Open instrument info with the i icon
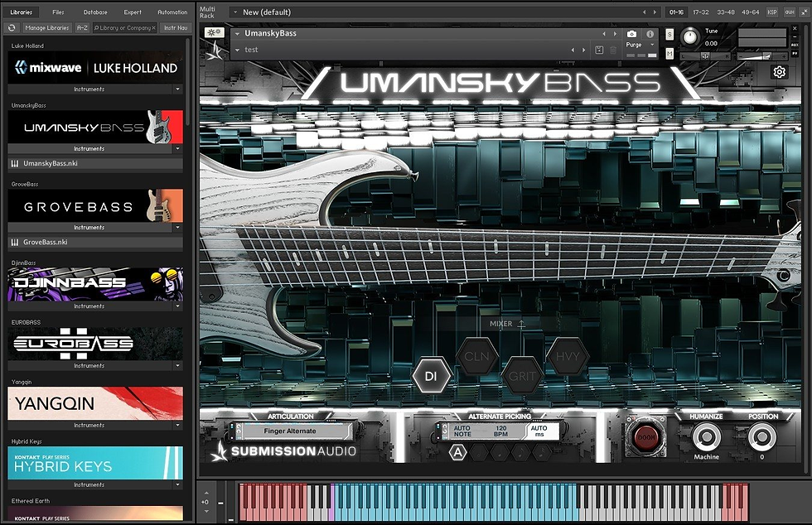Viewport: 812px width, 525px height. (x=650, y=34)
